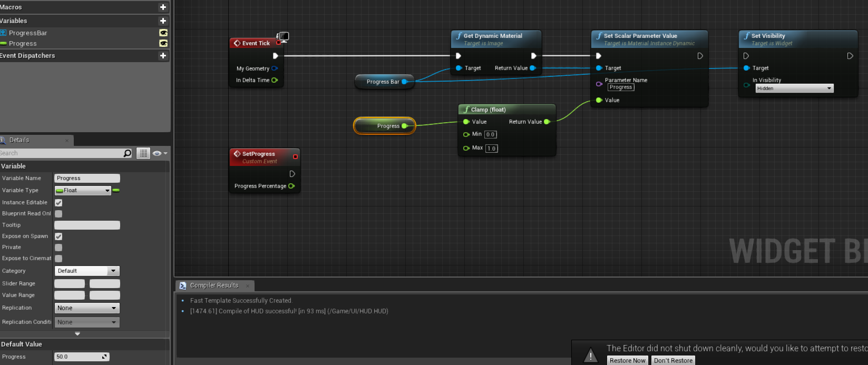The width and height of the screenshot is (868, 365).
Task: Click the In Delta Time output pin
Action: tap(275, 80)
